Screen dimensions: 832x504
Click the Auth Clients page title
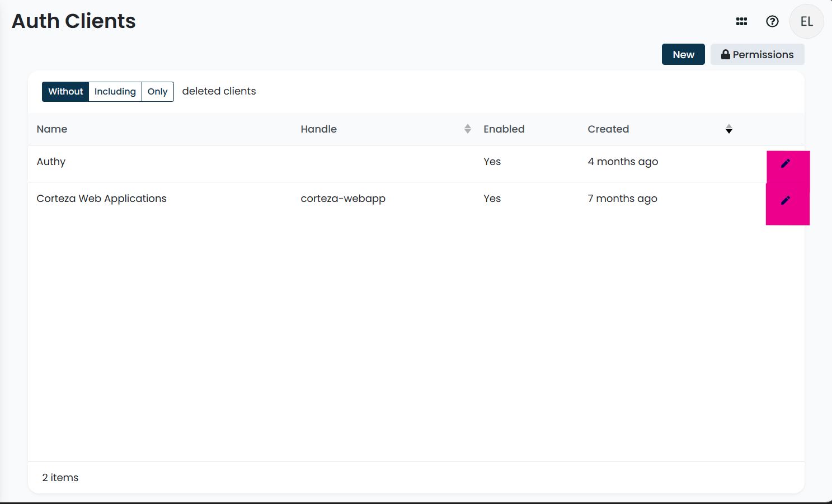pos(74,21)
